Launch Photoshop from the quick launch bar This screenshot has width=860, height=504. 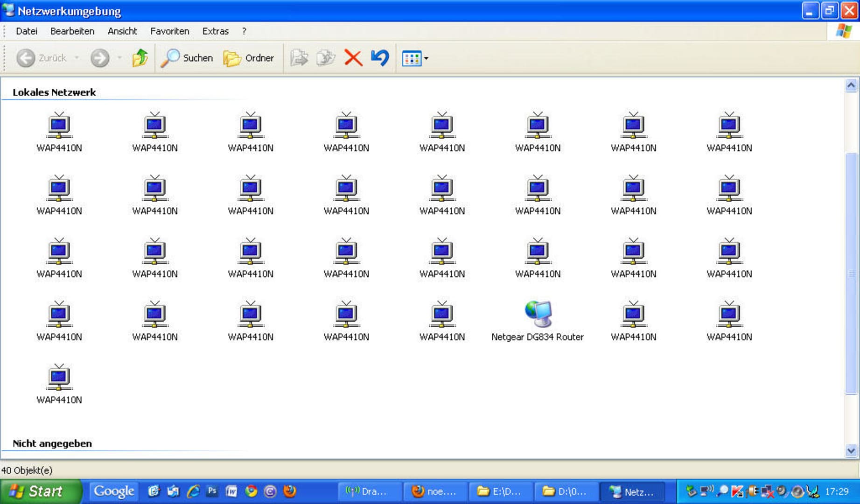[212, 491]
